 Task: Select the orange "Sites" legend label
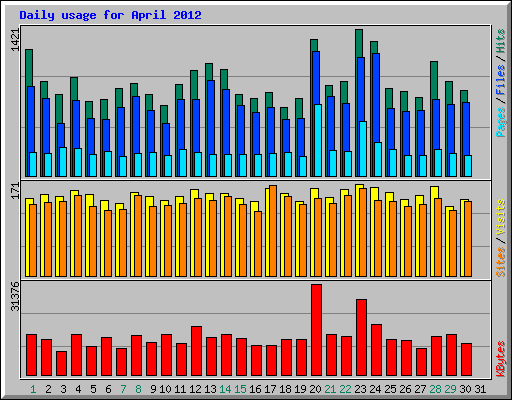(x=500, y=262)
